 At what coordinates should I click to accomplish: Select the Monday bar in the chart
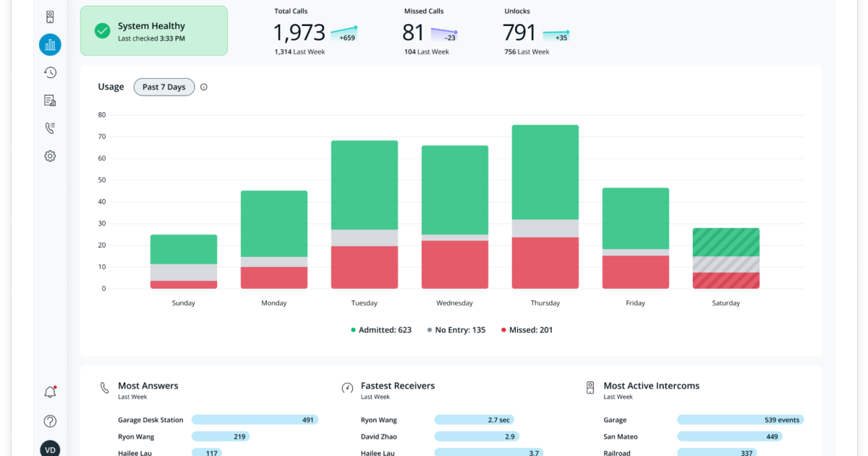tap(274, 240)
